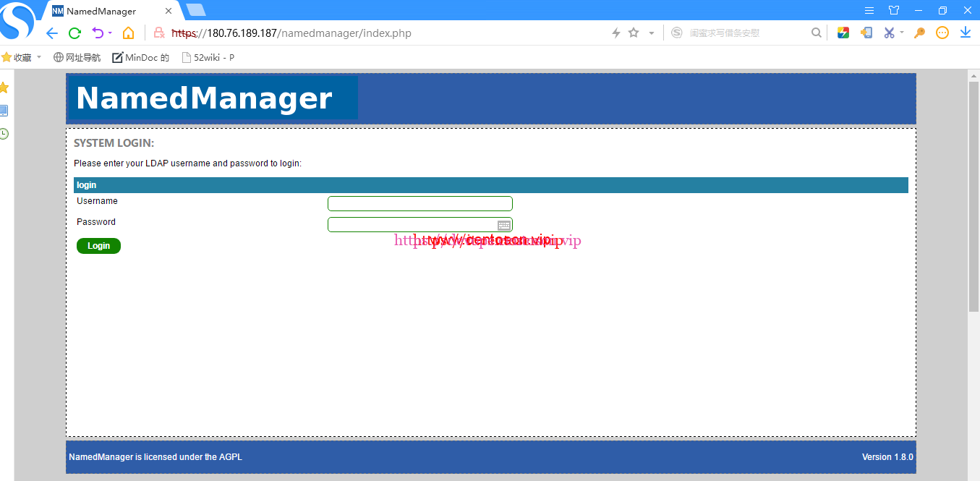Open the scissors screenshot tool

pos(889,33)
